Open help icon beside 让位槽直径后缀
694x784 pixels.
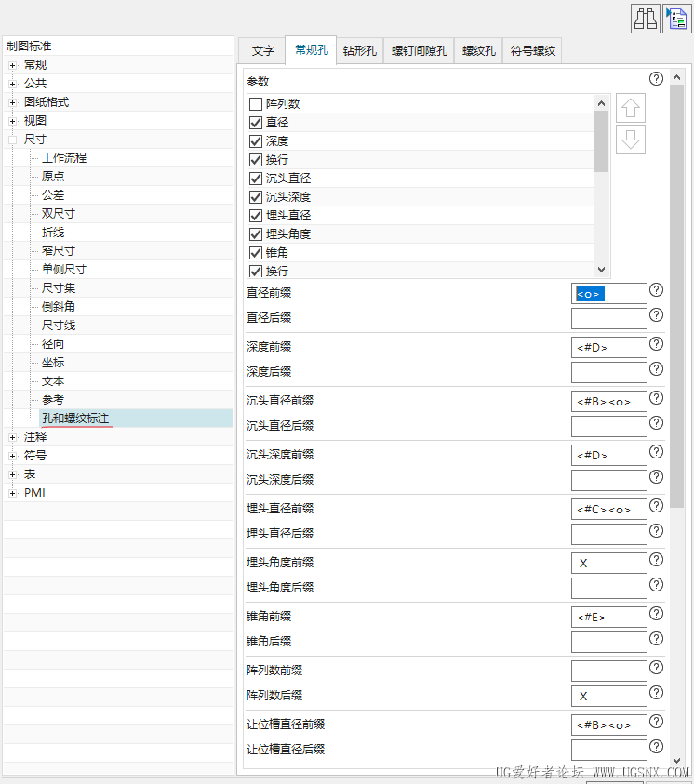click(656, 747)
